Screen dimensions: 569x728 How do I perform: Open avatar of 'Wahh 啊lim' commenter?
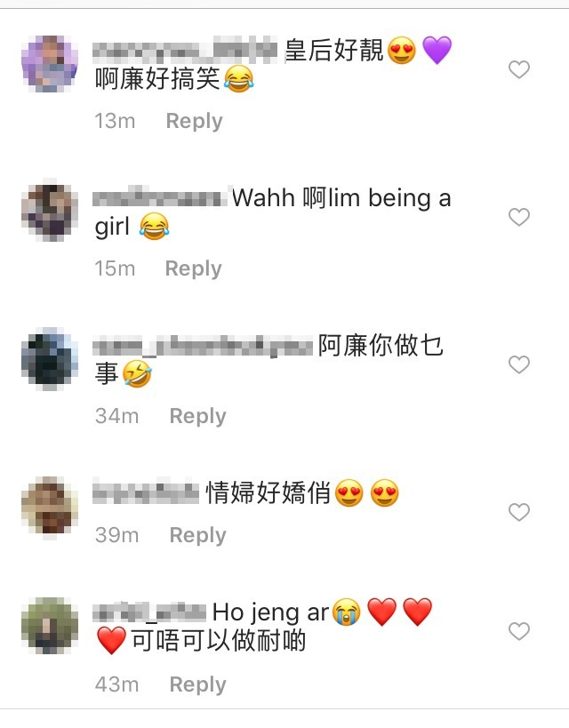[x=50, y=212]
